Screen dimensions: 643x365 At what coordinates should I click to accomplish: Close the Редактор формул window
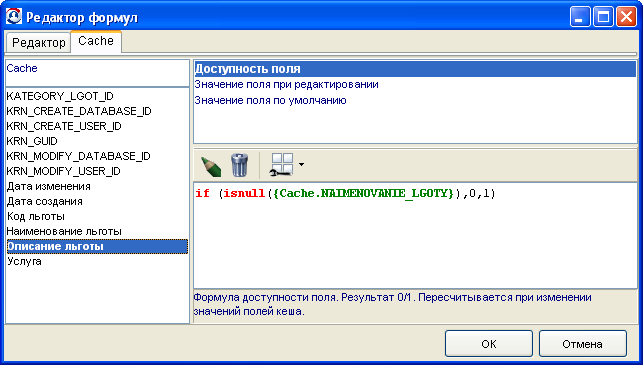627,17
